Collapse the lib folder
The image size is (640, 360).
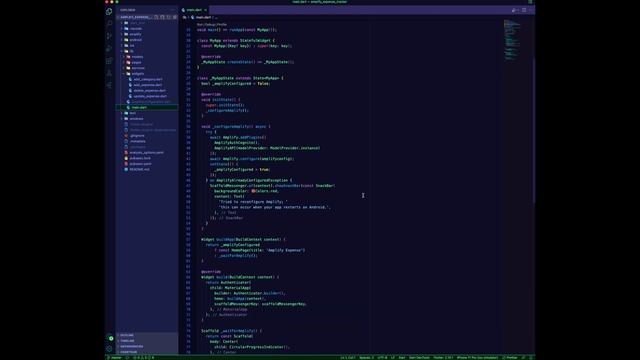[131, 51]
